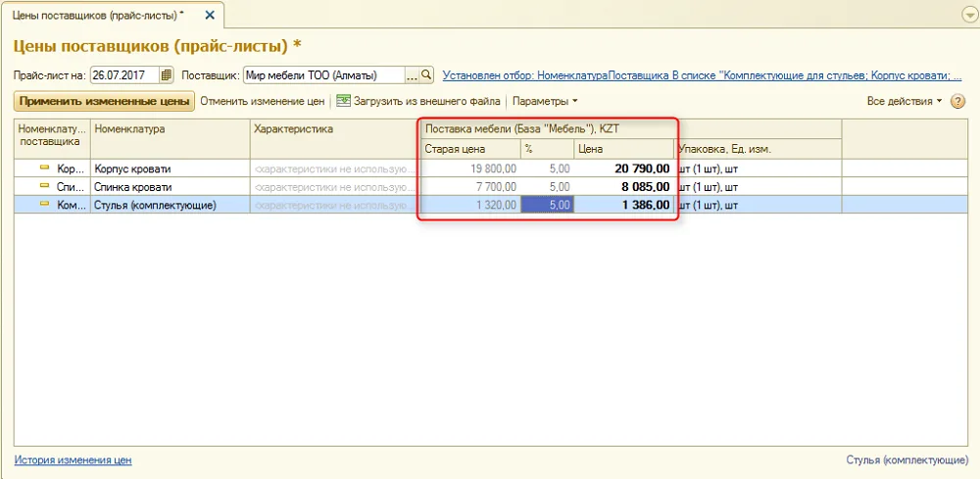Click the percent cell in Корпус кровати row
The width and height of the screenshot is (980, 479).
[x=548, y=168]
